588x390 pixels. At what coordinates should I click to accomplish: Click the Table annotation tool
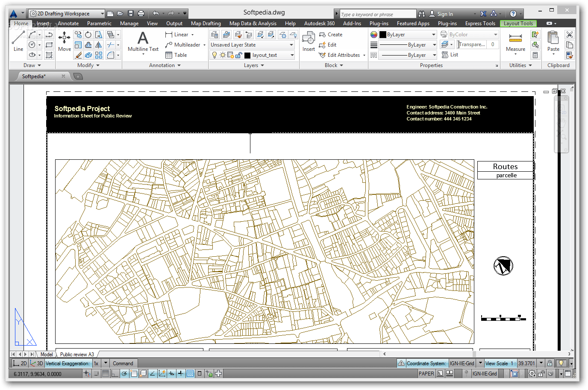[x=176, y=55]
